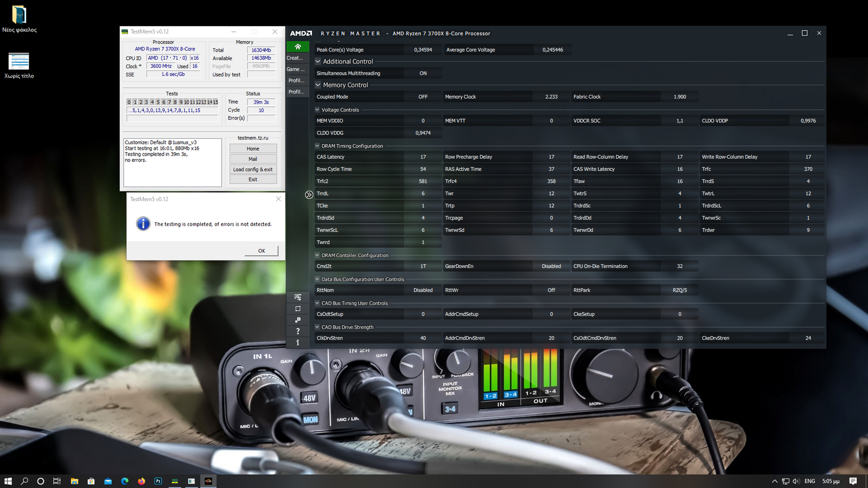The height and width of the screenshot is (488, 868).
Task: Open the info 'i' about icon
Action: [x=297, y=343]
